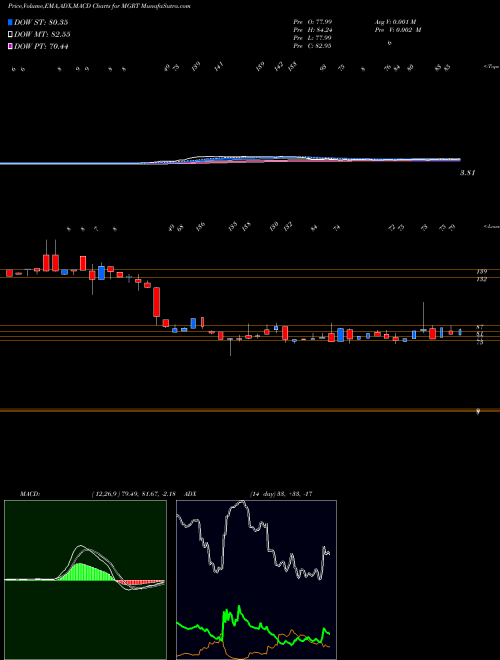Click the ADX panel heading
The width and height of the screenshot is (500, 660).
click(x=190, y=494)
